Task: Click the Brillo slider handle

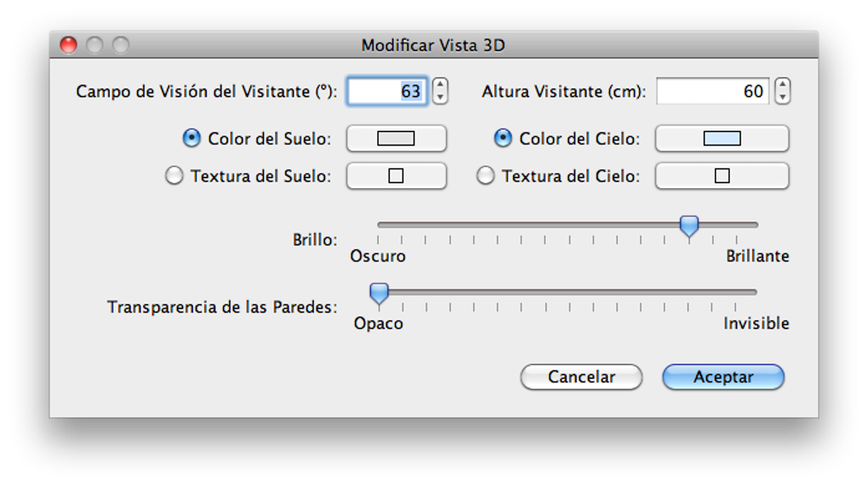Action: (689, 226)
